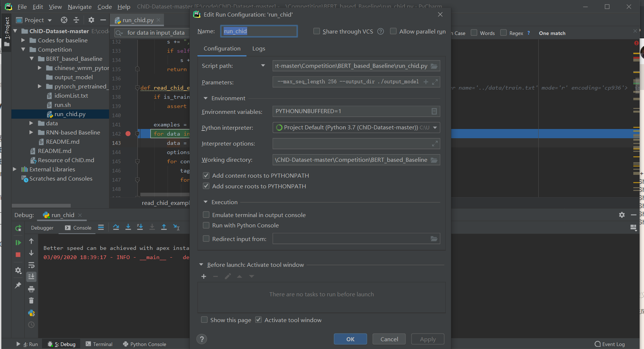Expand Codes for baseline folder
The height and width of the screenshot is (349, 644).
23,40
